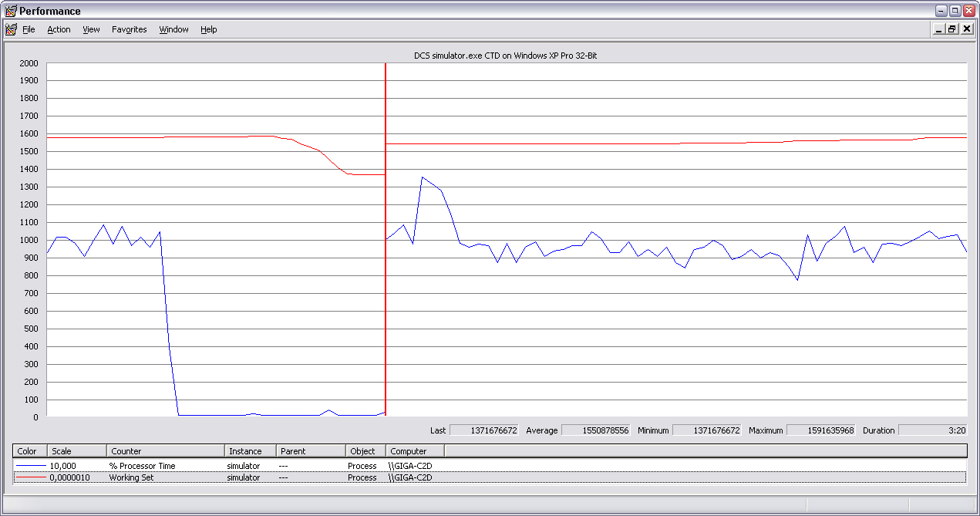Click the Duration value field 3:20
This screenshot has width=980, height=516.
click(x=933, y=430)
